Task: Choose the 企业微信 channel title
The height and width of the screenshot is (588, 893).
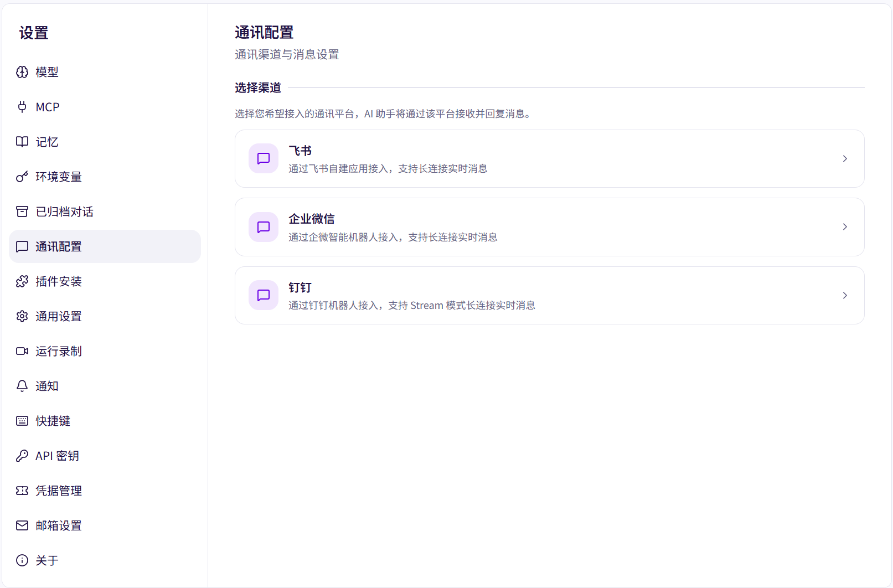Action: [312, 219]
